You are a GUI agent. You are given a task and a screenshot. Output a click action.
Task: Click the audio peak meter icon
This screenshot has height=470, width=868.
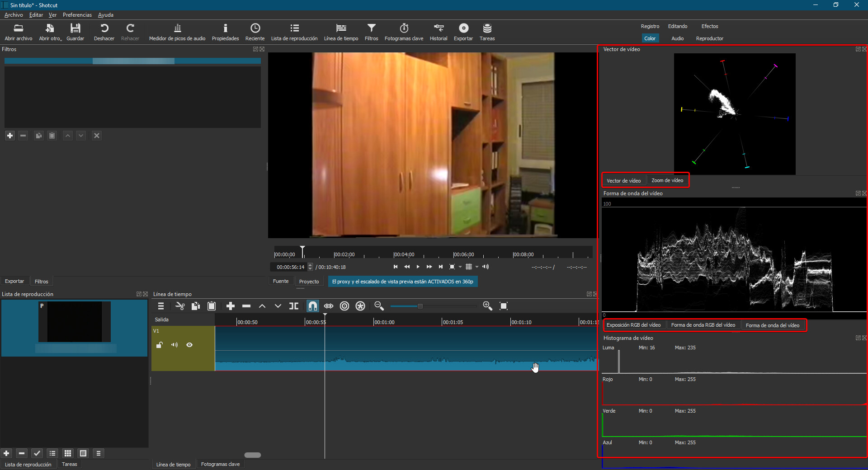pos(177,32)
